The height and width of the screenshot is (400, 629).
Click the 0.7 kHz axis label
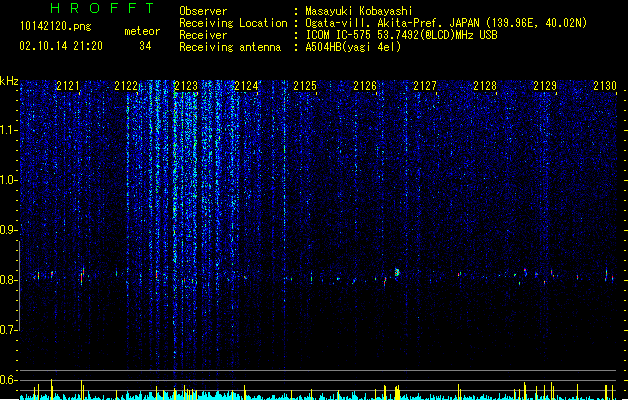(9, 330)
